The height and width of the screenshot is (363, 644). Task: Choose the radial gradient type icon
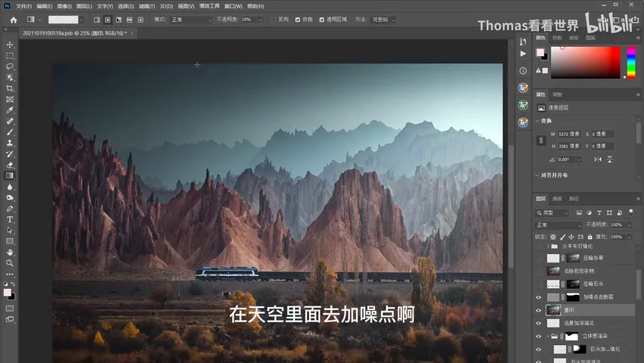(x=107, y=20)
